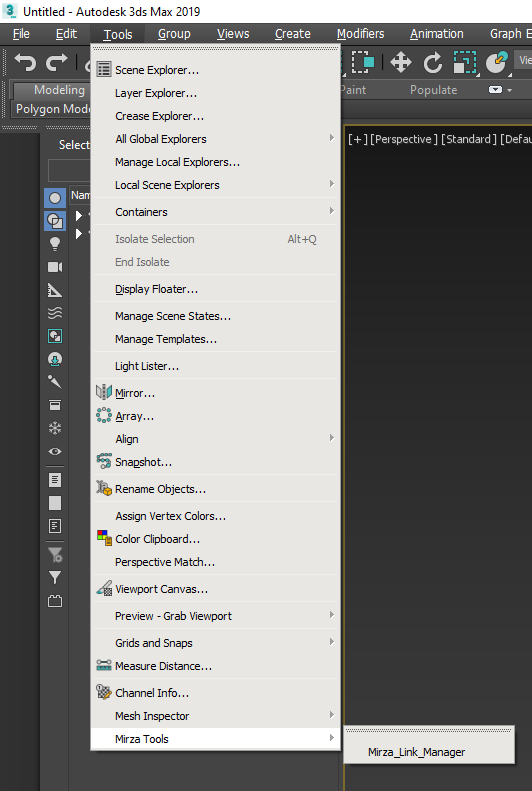The width and height of the screenshot is (532, 791).
Task: Click the Viewport Canvas paintbrush icon
Action: tap(104, 588)
